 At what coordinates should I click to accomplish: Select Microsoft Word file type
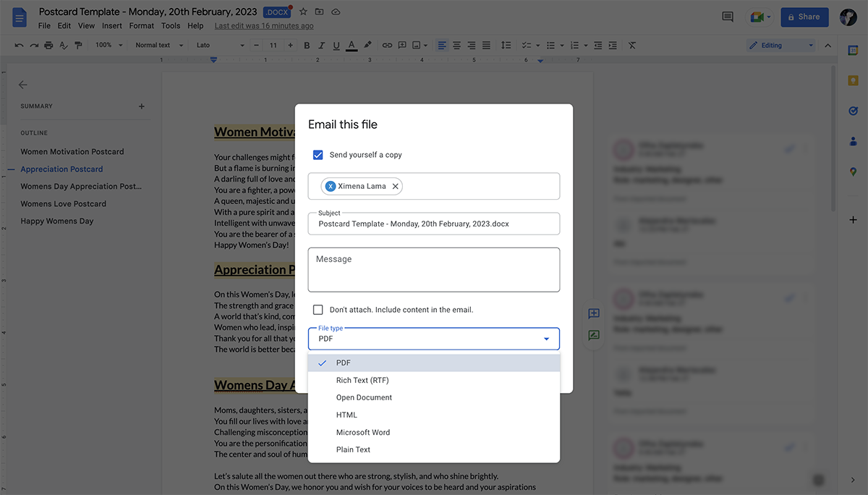click(363, 432)
